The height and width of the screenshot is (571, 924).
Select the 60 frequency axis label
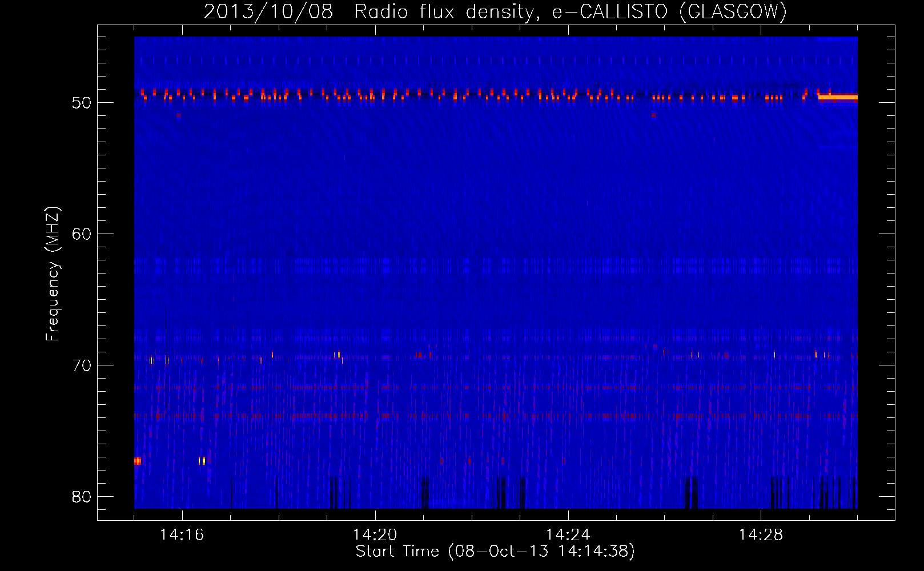tap(82, 234)
